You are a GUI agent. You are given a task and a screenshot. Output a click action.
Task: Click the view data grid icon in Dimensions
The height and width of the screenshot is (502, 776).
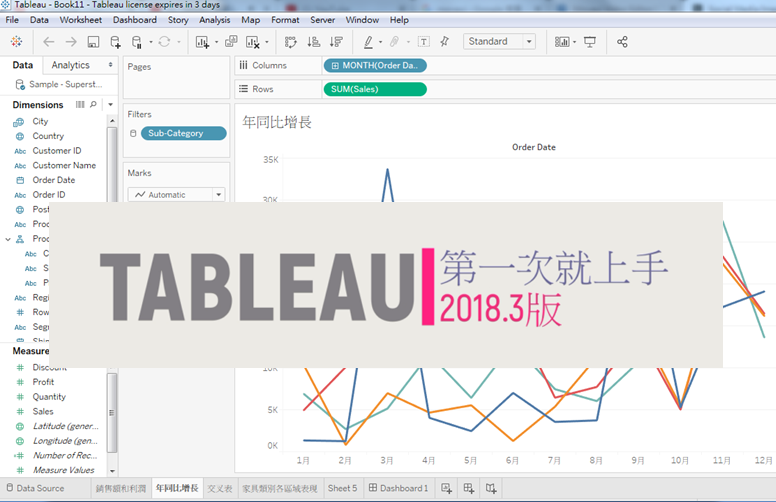[x=80, y=104]
